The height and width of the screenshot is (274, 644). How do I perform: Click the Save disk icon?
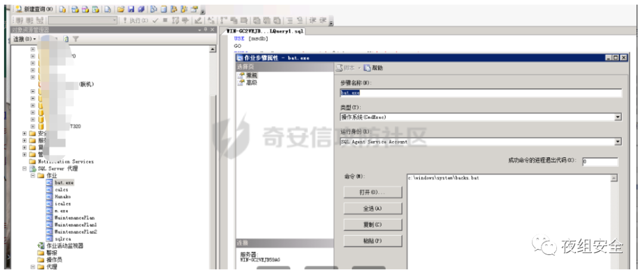pyautogui.click(x=131, y=9)
